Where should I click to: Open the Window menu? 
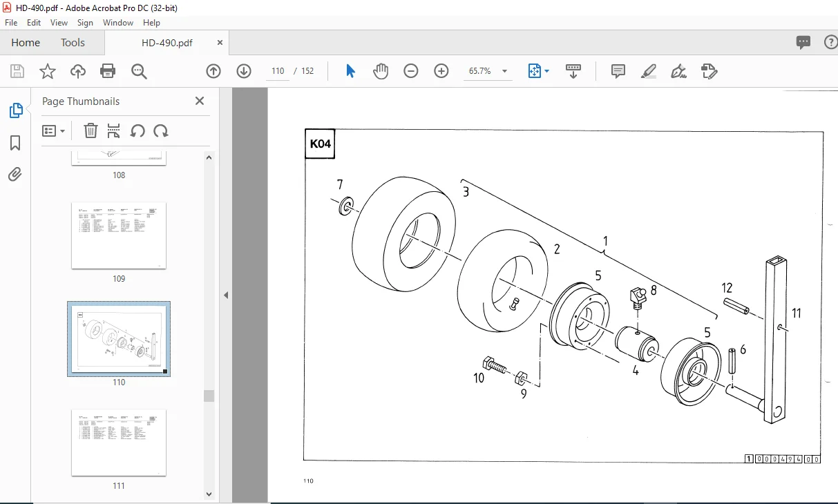118,23
